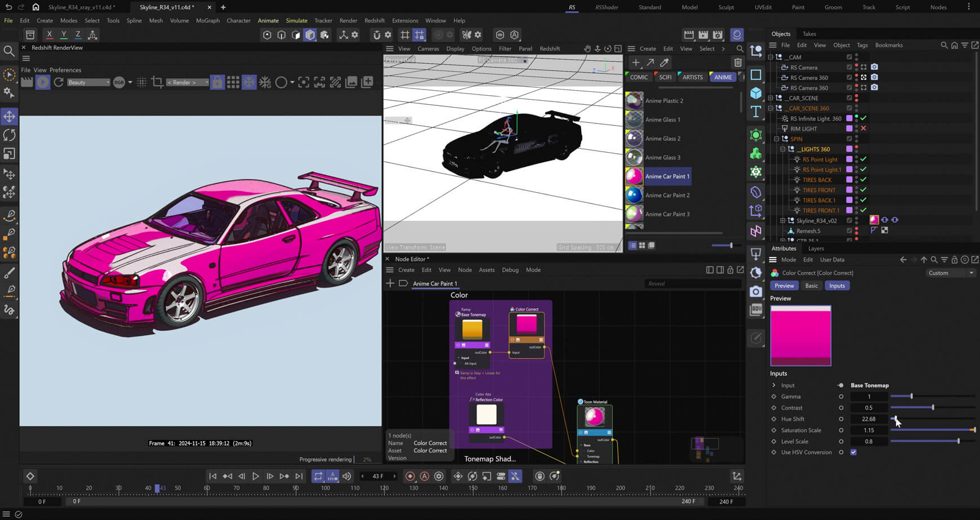The width and height of the screenshot is (980, 520).
Task: Expand the _CAR_SCENE group
Action: tap(770, 98)
